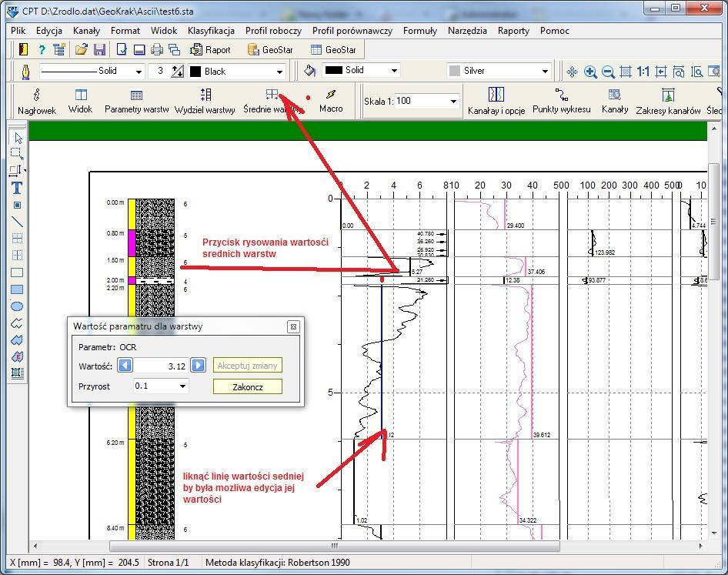Image resolution: width=728 pixels, height=575 pixels.
Task: Click the Macro toolbar button
Action: [331, 102]
